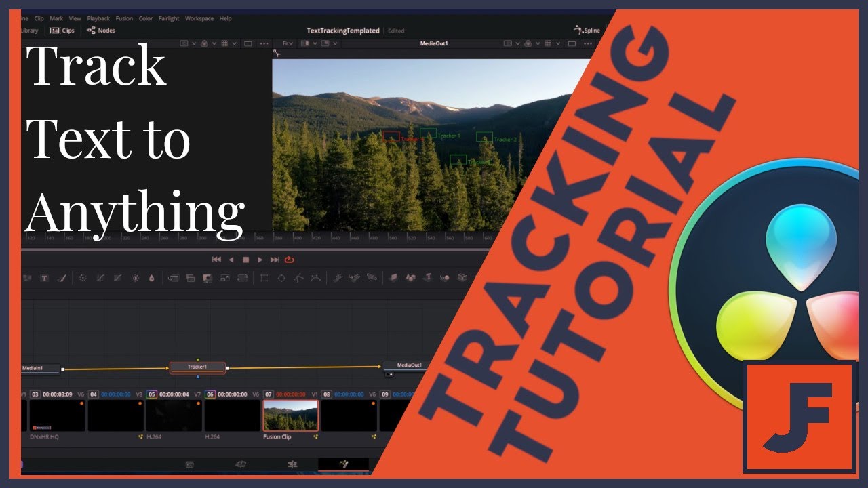Select the B-Spline mask tool
Image resolution: width=868 pixels, height=488 pixels.
[315, 278]
